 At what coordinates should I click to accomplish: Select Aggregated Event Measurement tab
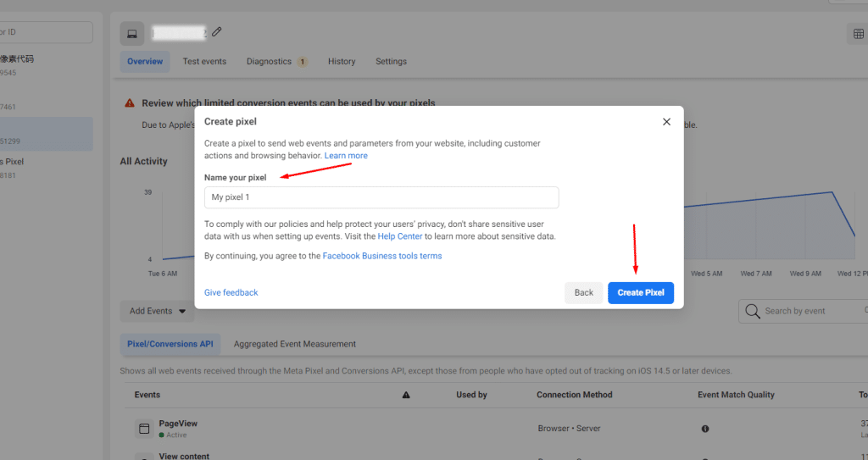(294, 344)
